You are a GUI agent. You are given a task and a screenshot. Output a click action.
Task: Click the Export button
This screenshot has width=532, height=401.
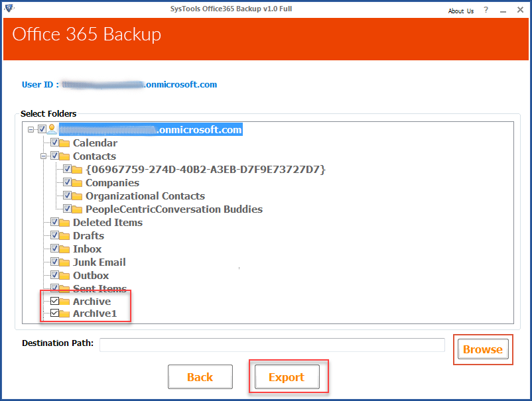(x=287, y=377)
